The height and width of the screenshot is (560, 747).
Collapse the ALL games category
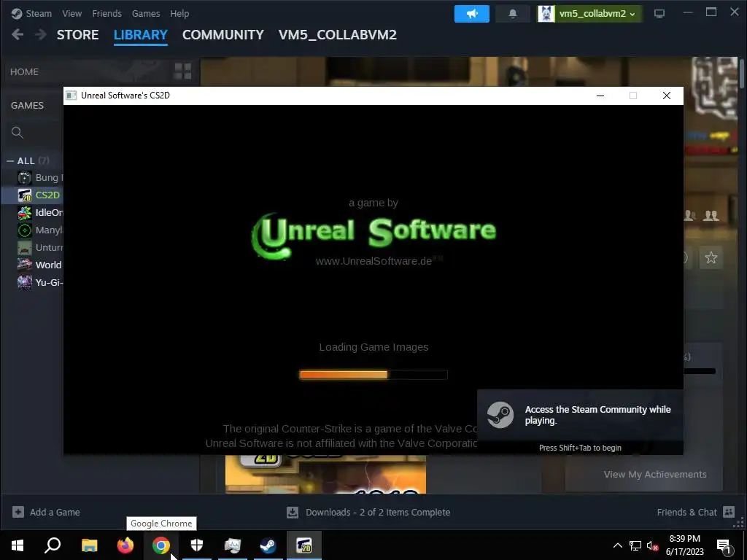10,161
